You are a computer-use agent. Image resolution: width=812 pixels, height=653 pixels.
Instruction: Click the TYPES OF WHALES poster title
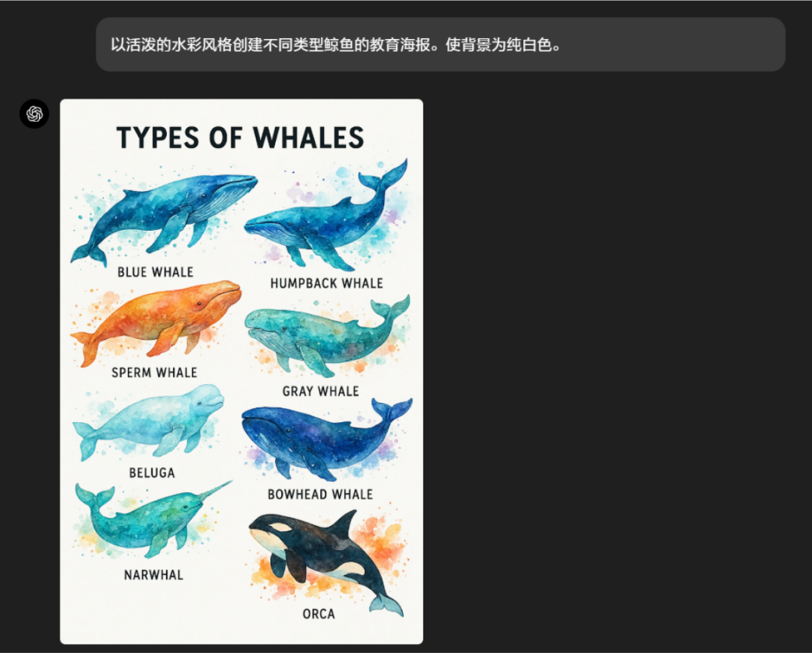[x=241, y=138]
